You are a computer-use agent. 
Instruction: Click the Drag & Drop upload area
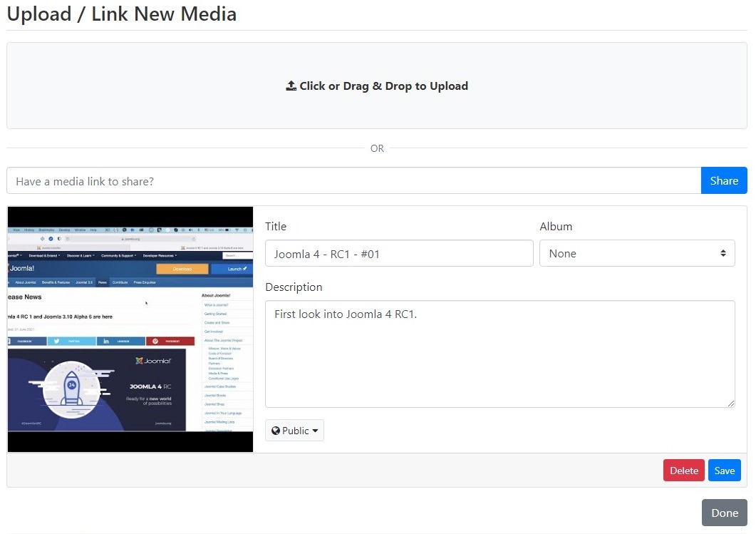coord(376,86)
